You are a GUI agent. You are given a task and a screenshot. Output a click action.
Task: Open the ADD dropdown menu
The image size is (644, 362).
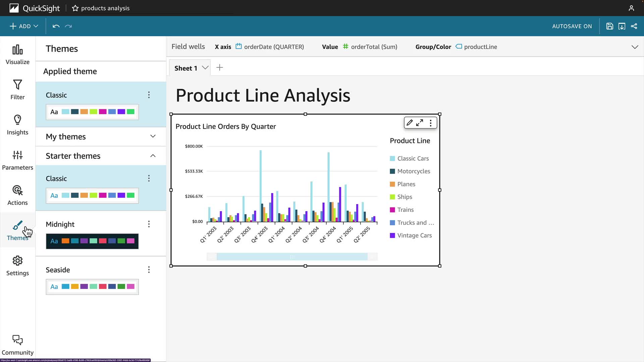(24, 26)
